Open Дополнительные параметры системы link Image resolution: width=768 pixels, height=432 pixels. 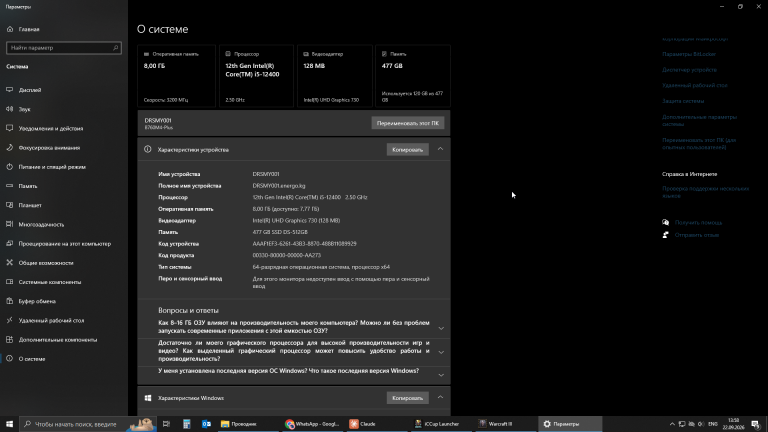coord(699,120)
